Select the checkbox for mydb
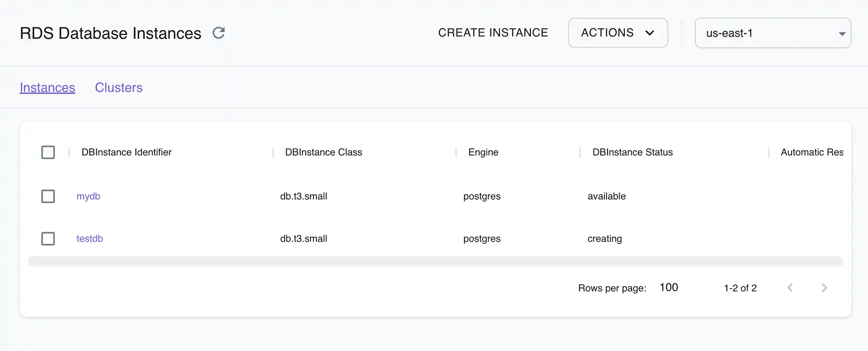This screenshot has width=868, height=351. tap(48, 197)
